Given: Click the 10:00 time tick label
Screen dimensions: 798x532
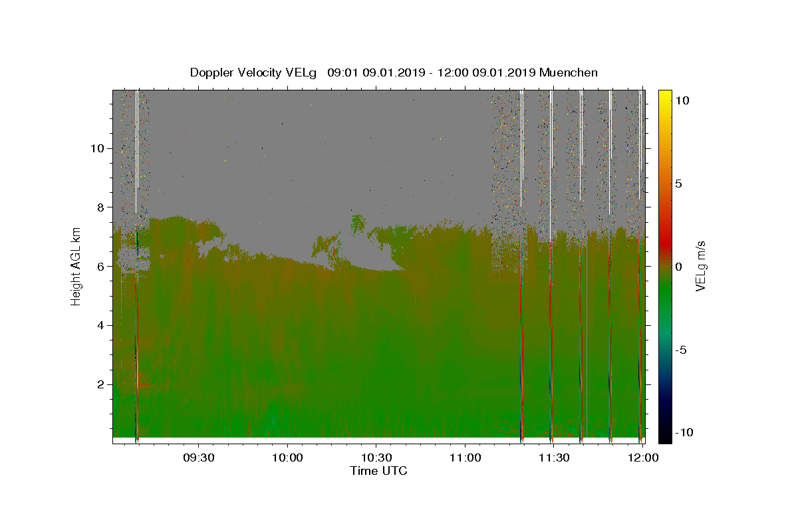Looking at the screenshot, I should pos(287,458).
